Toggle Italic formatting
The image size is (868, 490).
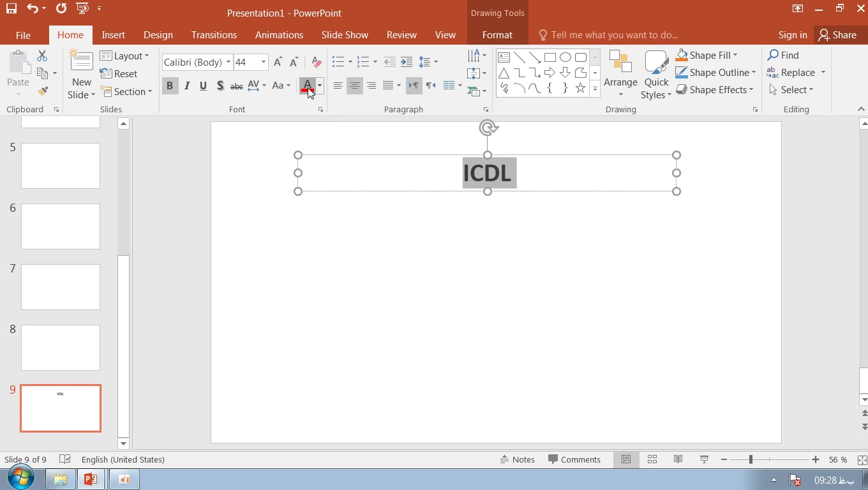coord(187,85)
